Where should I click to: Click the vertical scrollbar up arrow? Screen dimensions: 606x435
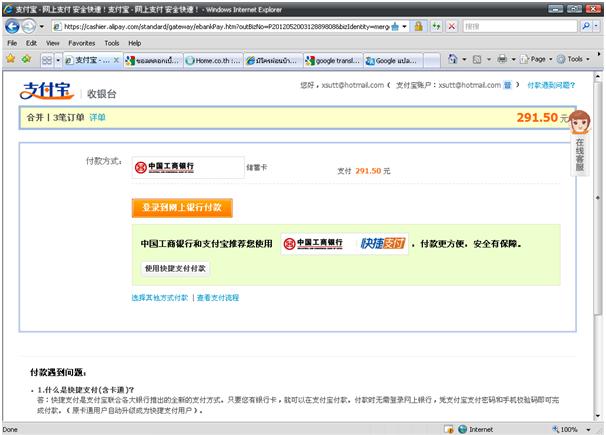click(597, 76)
